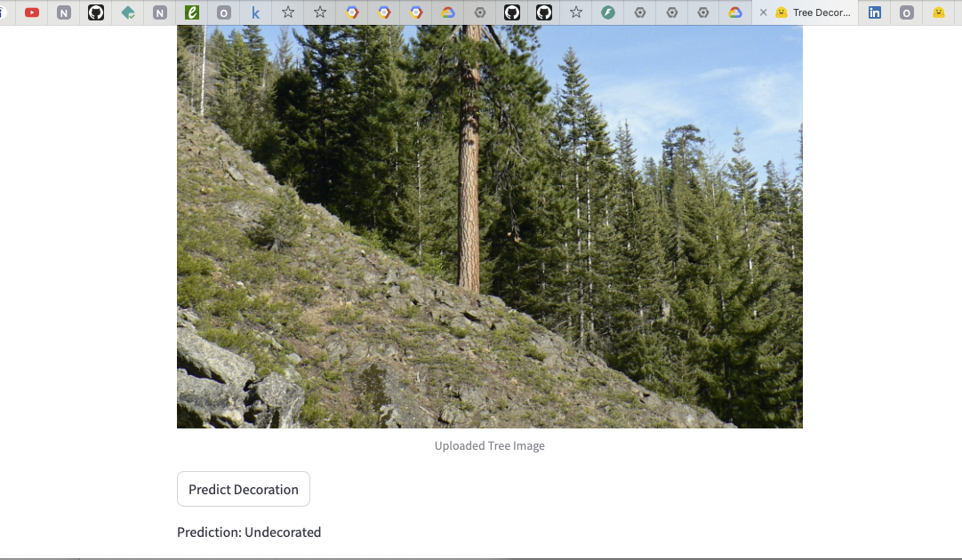Open the GitHub bookmark
The image size is (962, 560).
click(95, 13)
